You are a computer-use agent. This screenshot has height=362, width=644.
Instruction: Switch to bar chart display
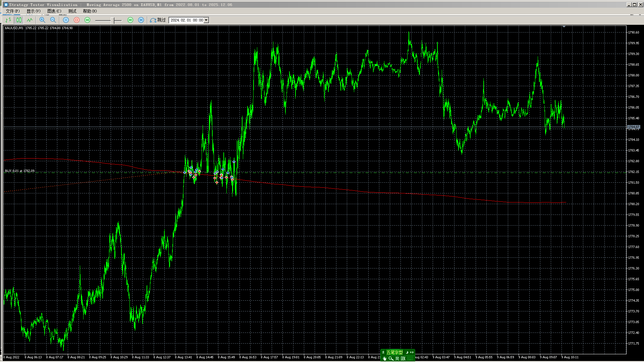pos(8,20)
